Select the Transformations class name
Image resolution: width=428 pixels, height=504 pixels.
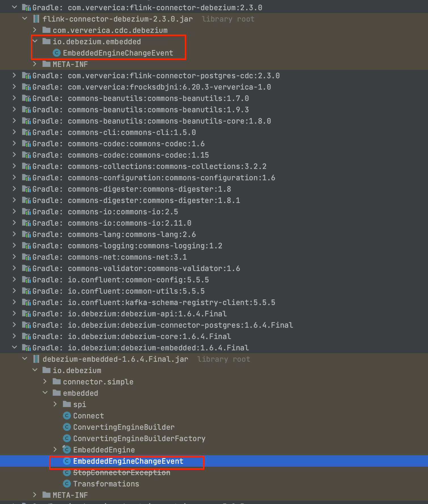click(x=106, y=484)
